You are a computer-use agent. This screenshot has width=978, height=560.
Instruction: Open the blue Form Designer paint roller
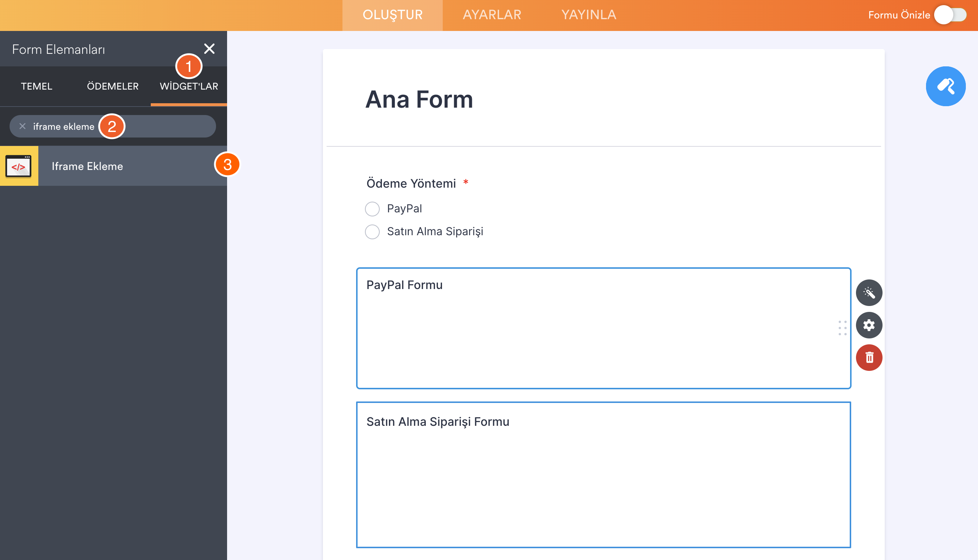click(x=945, y=86)
